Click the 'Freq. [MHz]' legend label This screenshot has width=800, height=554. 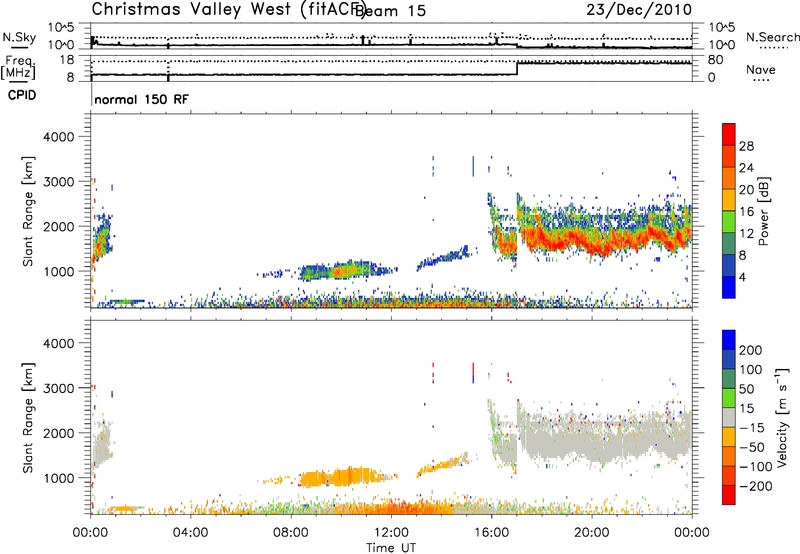(x=19, y=67)
